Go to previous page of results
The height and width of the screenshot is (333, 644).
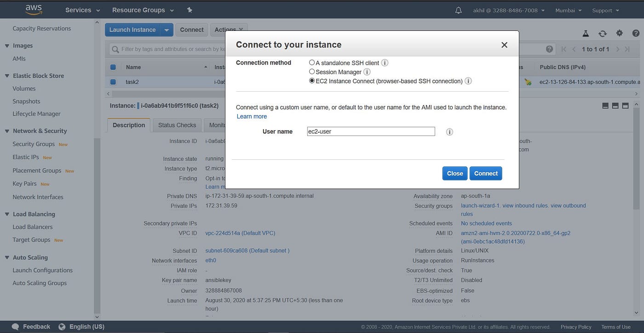tap(574, 49)
